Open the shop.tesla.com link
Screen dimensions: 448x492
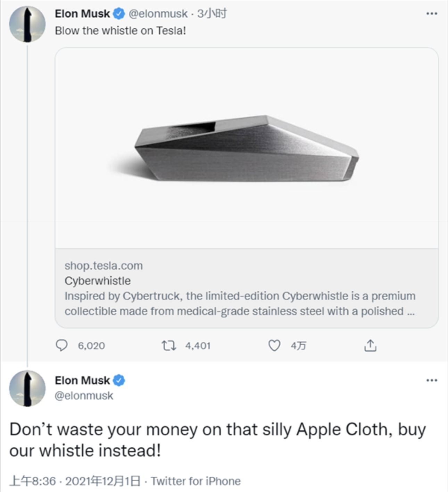point(103,265)
